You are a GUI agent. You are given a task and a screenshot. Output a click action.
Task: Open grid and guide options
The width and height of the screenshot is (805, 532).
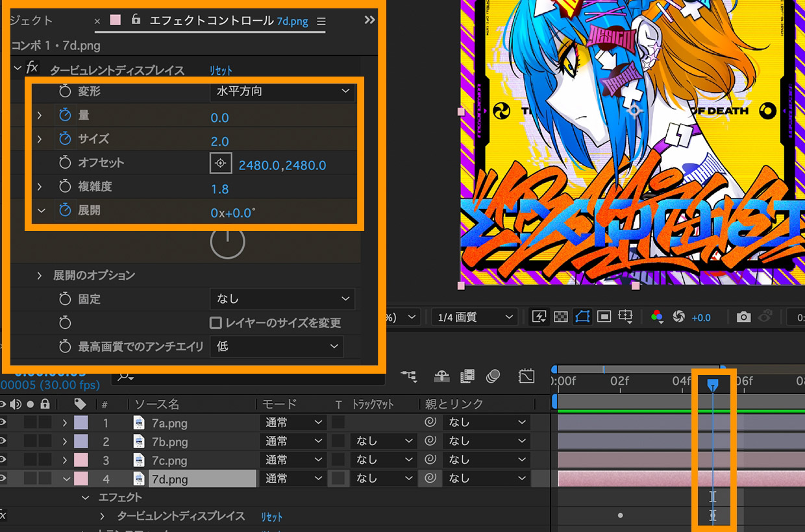626,317
